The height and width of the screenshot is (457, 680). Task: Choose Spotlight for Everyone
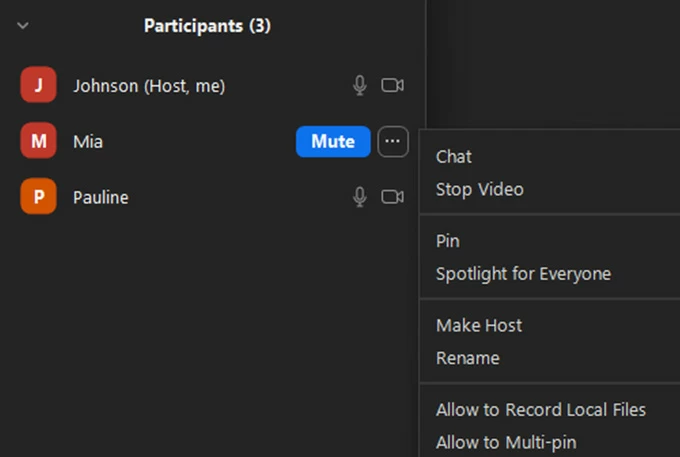[x=523, y=273]
